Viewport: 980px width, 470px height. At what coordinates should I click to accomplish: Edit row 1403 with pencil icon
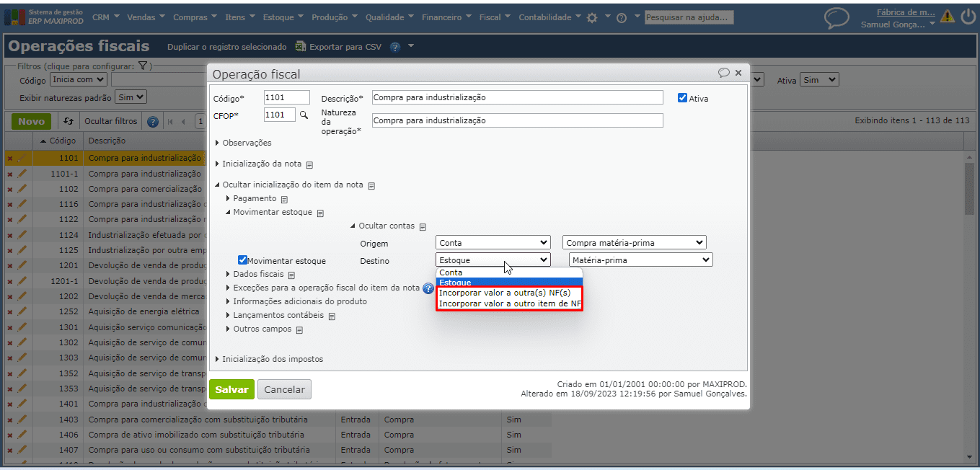tap(22, 420)
